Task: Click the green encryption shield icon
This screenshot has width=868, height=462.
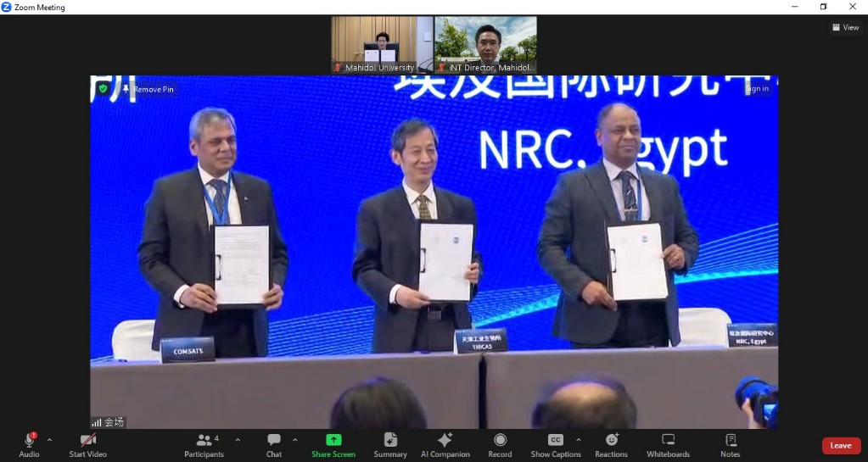Action: [103, 88]
